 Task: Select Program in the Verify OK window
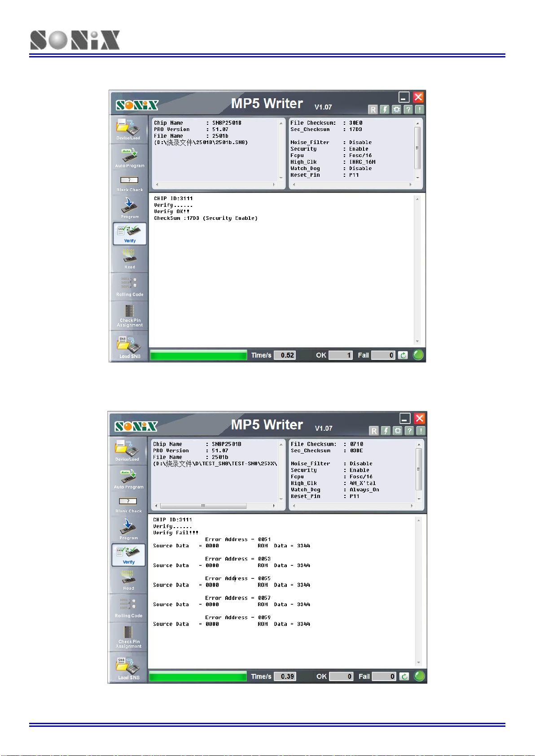129,208
